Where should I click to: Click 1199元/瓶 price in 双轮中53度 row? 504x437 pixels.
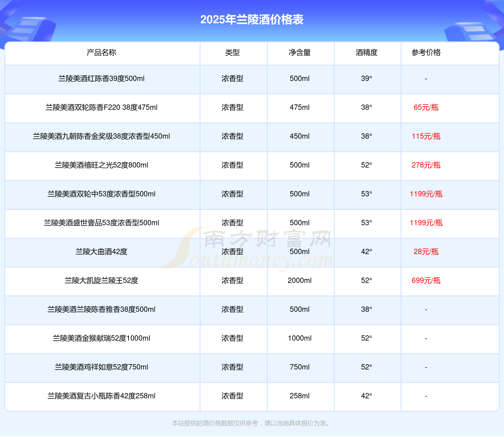tap(426, 194)
